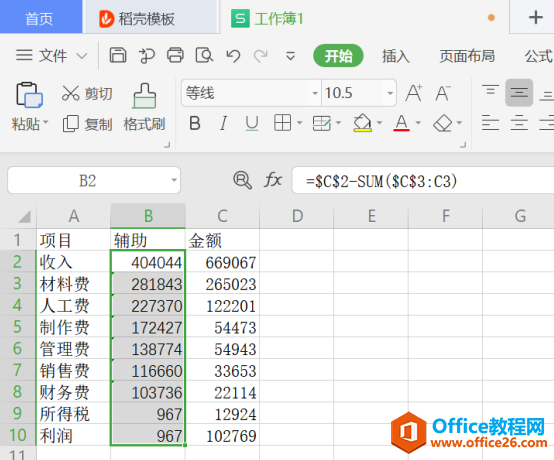Expand the 文件 menu chevron
Viewport: 554px width, 460px height.
[82, 56]
